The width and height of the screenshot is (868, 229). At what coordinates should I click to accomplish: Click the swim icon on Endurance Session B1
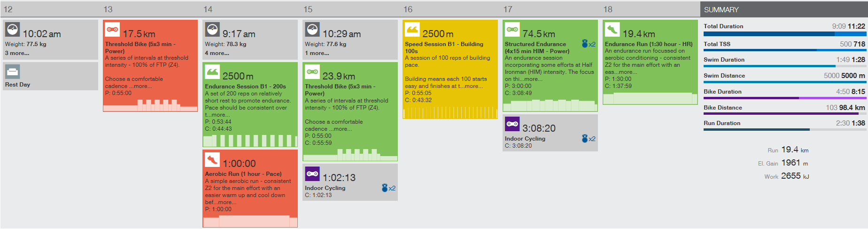point(212,72)
